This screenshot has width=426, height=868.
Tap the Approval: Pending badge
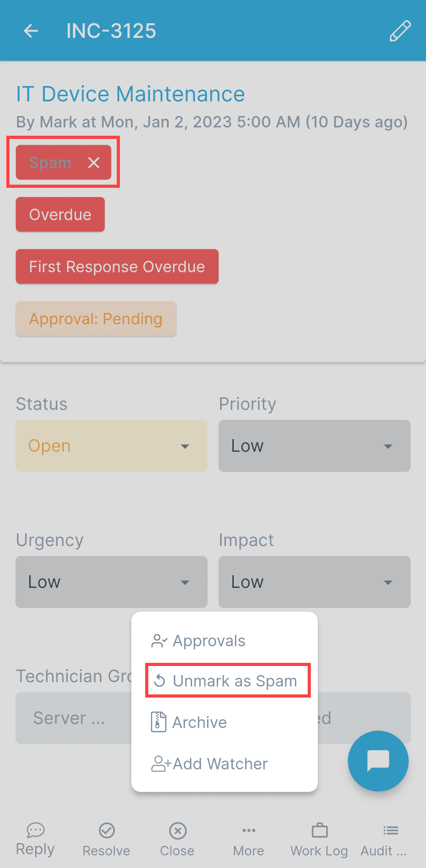(96, 319)
